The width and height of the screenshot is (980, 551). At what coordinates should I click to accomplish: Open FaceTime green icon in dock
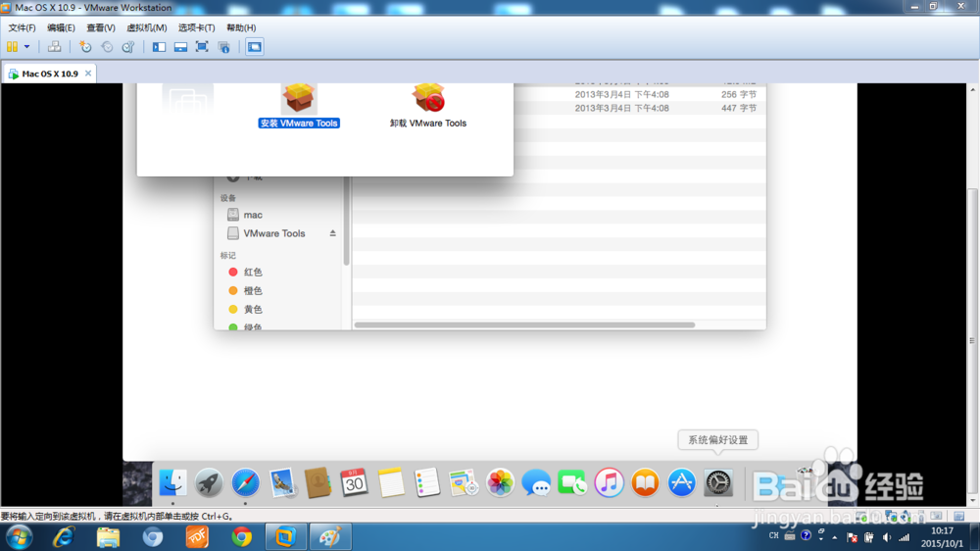(572, 482)
